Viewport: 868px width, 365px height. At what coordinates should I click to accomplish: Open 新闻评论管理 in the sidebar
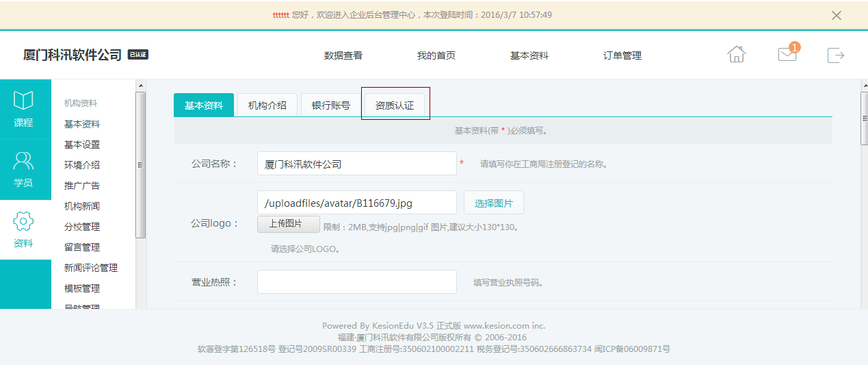pos(91,268)
